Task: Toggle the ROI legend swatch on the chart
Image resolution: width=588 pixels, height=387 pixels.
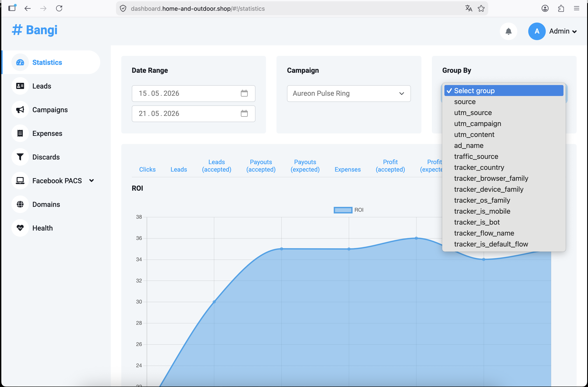Action: click(343, 210)
